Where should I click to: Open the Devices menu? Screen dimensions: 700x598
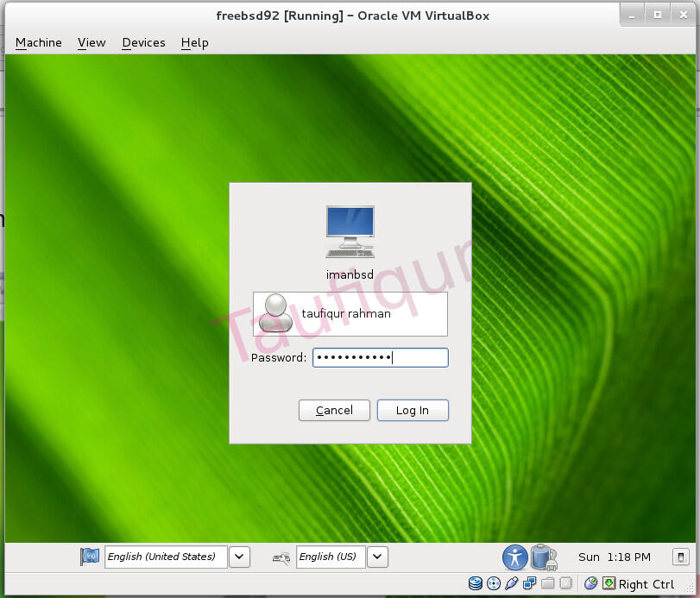(x=143, y=43)
